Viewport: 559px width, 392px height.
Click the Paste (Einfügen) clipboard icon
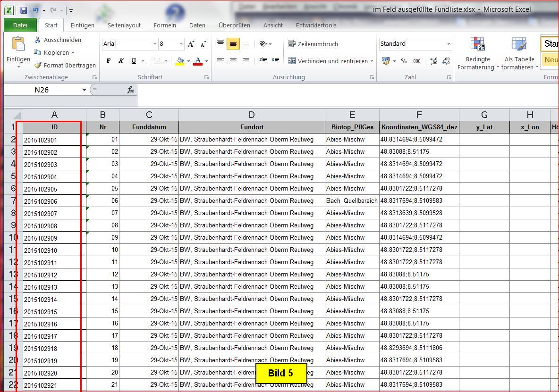pos(18,44)
